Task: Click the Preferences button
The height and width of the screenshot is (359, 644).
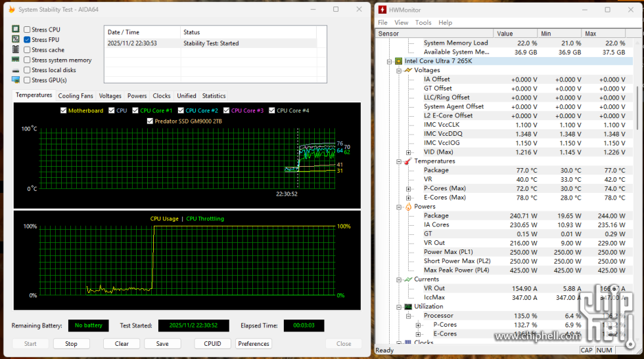Action: 254,344
